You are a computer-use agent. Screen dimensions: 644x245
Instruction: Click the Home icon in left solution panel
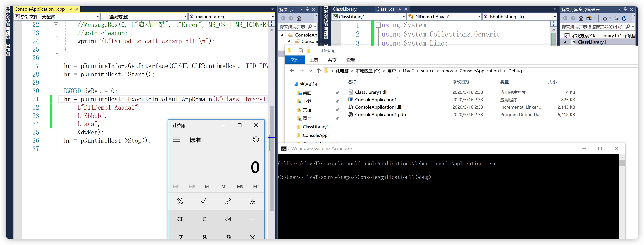pos(299,18)
